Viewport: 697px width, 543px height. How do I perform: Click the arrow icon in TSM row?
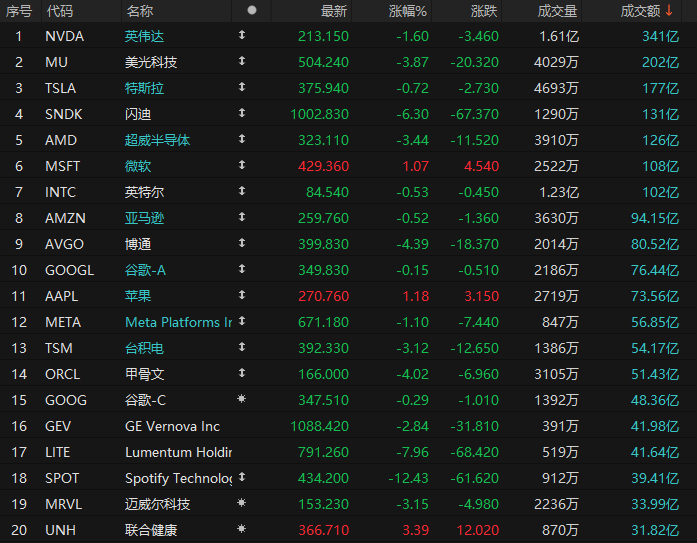(x=242, y=347)
